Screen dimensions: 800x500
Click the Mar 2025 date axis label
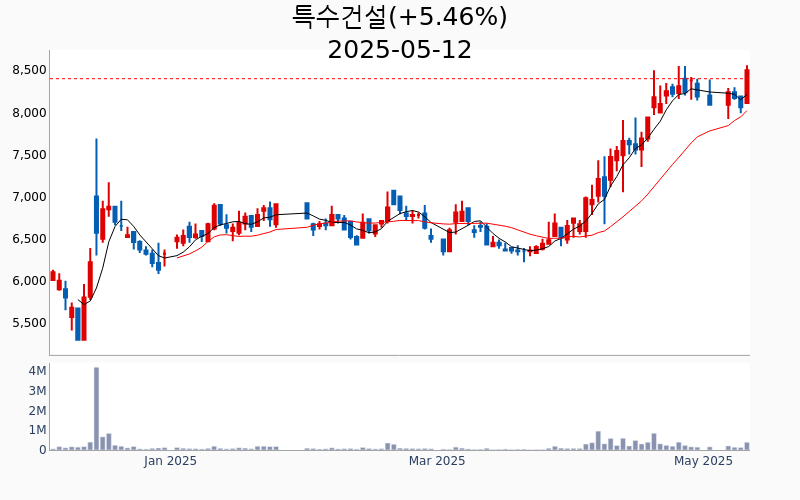tap(437, 461)
